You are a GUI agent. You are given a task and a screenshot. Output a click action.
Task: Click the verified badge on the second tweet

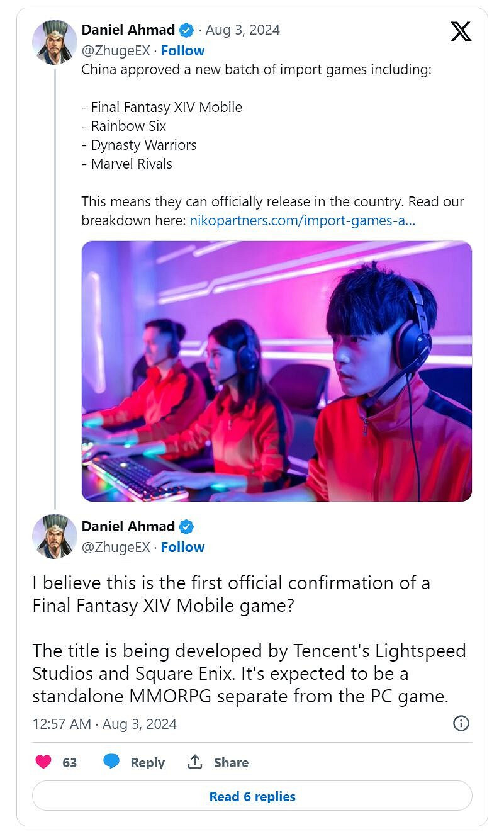187,526
